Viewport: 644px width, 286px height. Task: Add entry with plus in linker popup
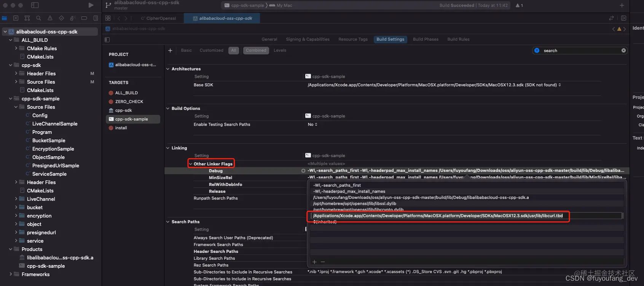(x=314, y=262)
